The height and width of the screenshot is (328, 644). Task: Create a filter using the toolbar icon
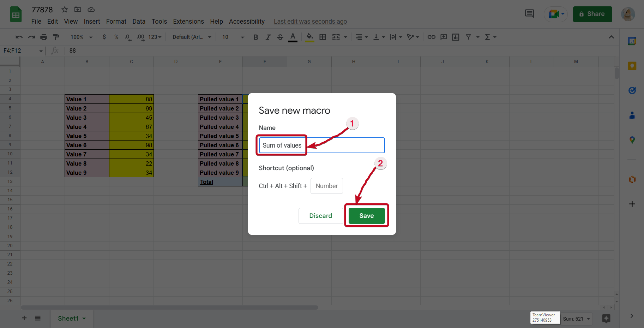pyautogui.click(x=468, y=37)
